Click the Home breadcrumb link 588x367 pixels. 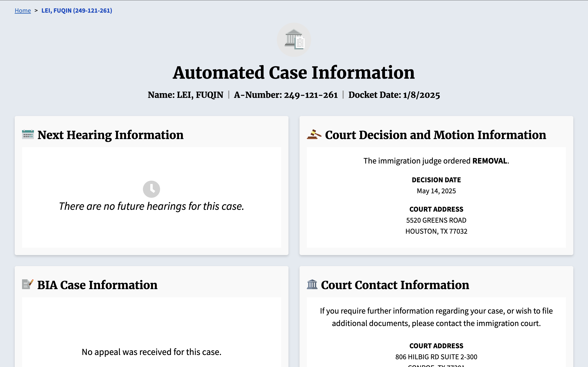(23, 10)
